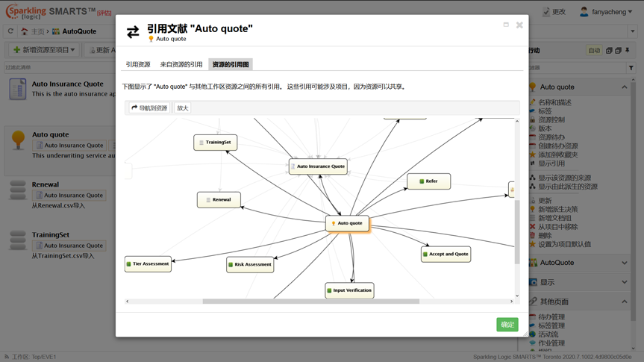This screenshot has width=644, height=362.
Task: Click the TrainingSet node in graph
Action: point(216,142)
